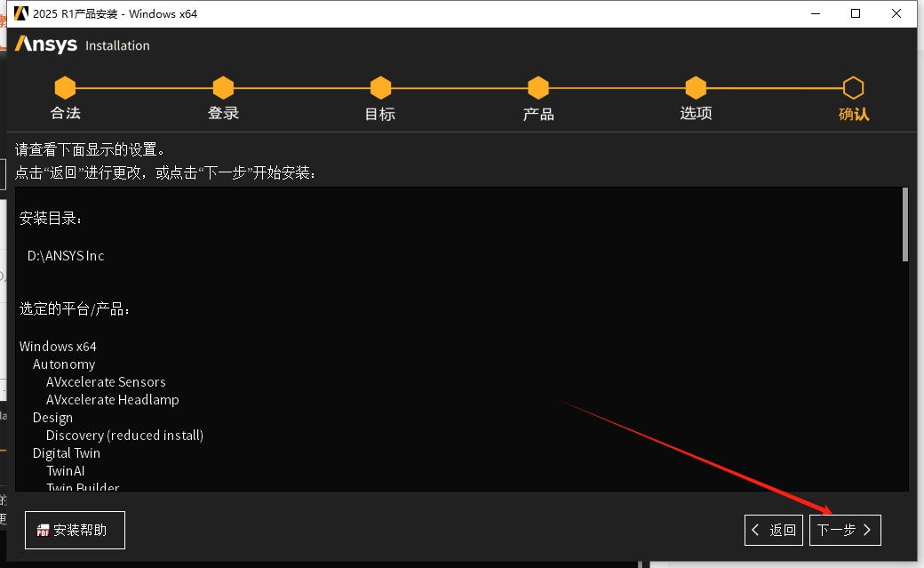Click the 选定的平台/产品 heading text
Image resolution: width=924 pixels, height=568 pixels.
[75, 308]
